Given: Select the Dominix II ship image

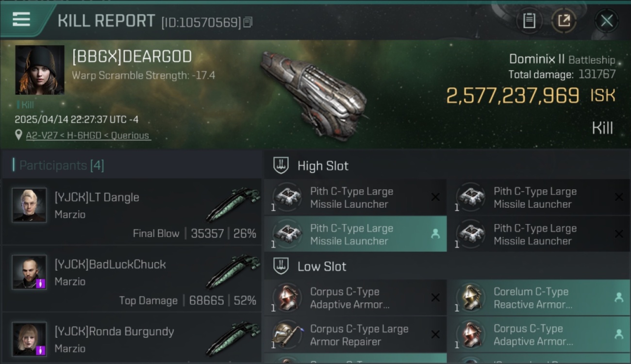Looking at the screenshot, I should pyautogui.click(x=313, y=95).
